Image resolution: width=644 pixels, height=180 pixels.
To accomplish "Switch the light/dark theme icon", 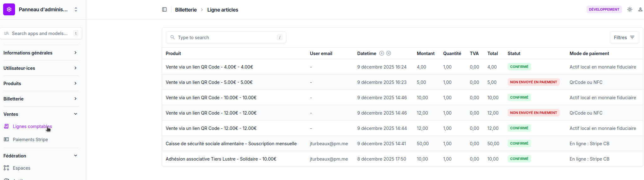I will [630, 10].
